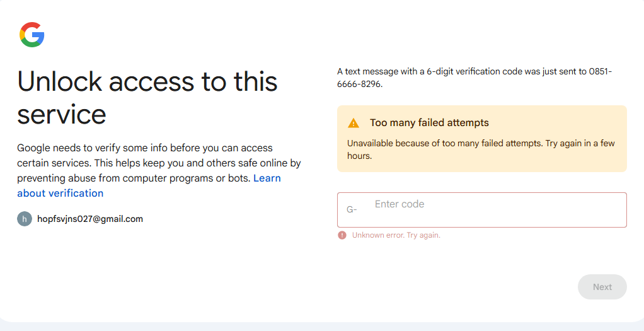Open the 'Learn about verification' link

pos(60,193)
